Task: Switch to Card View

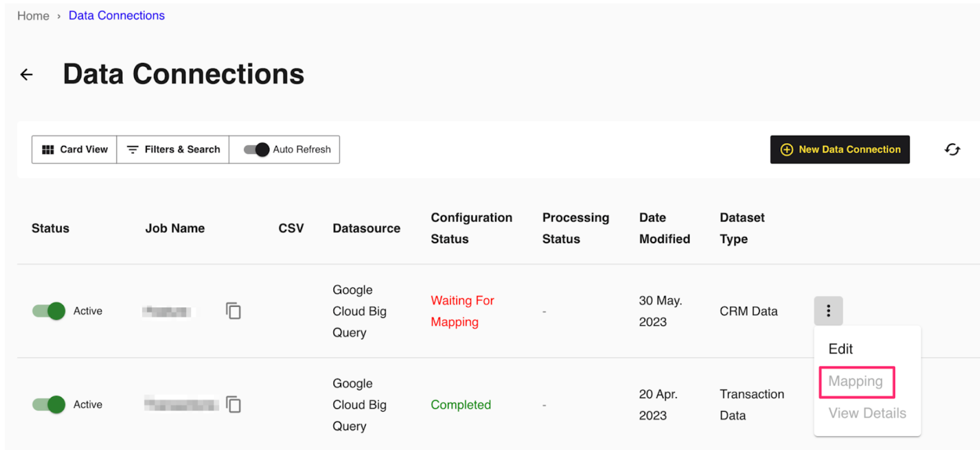Action: click(74, 149)
